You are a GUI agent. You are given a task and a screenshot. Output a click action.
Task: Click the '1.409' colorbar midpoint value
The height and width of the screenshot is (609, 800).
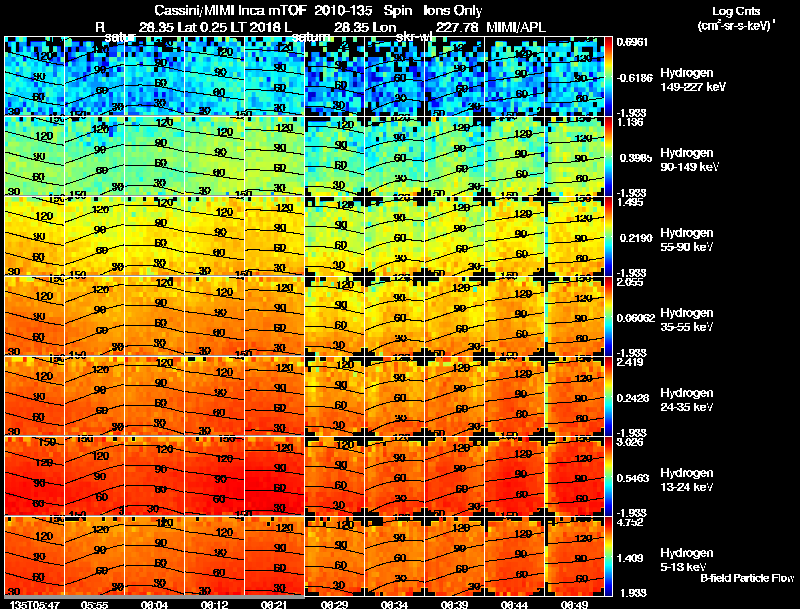(630, 559)
